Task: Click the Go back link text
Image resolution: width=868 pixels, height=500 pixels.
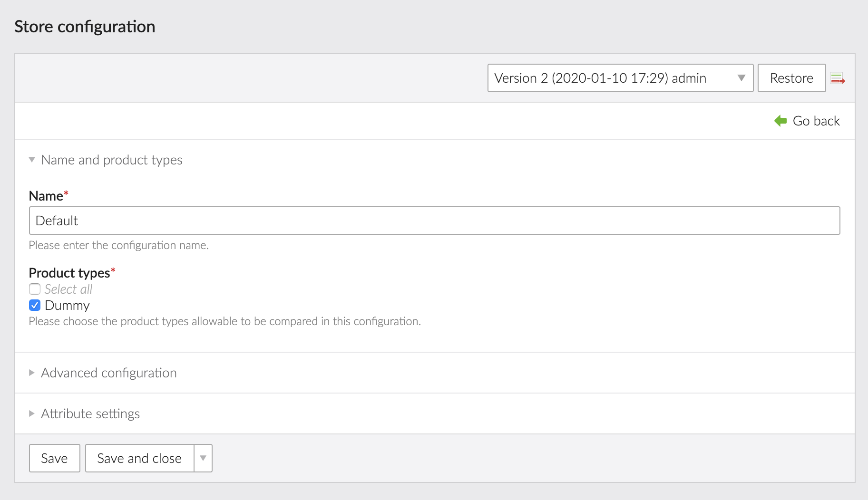Action: (816, 121)
